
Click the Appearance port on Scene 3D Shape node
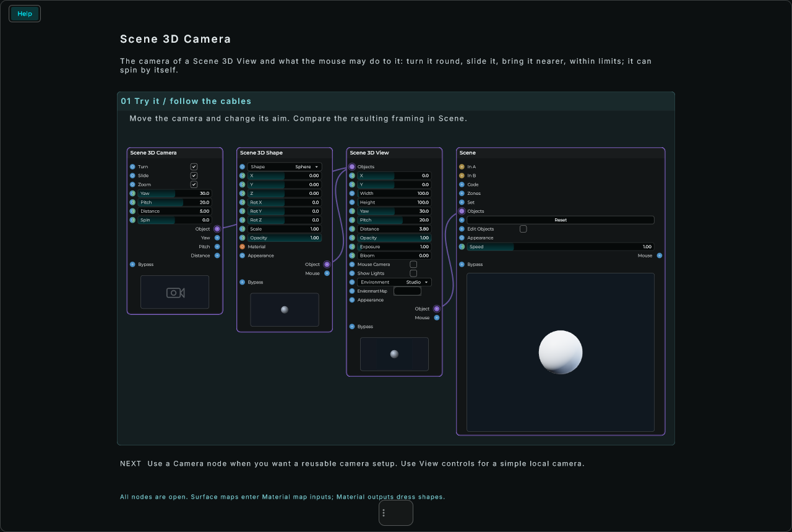pos(242,255)
